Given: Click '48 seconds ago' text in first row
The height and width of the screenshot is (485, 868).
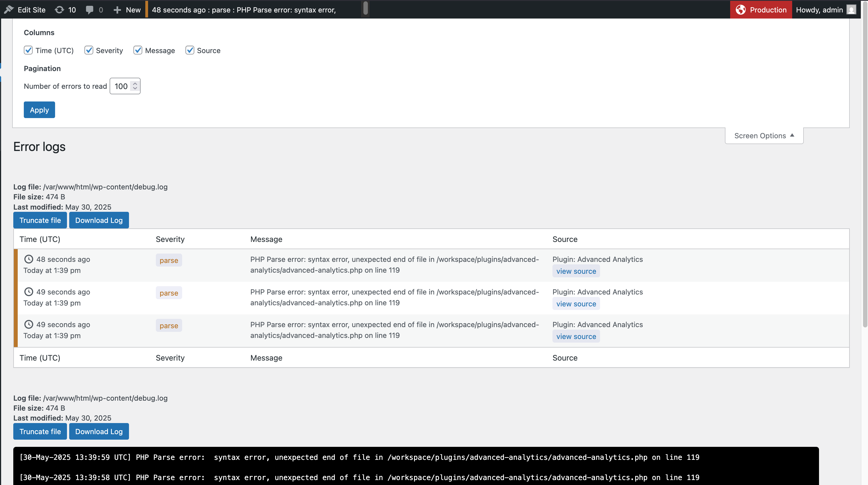Looking at the screenshot, I should point(63,259).
